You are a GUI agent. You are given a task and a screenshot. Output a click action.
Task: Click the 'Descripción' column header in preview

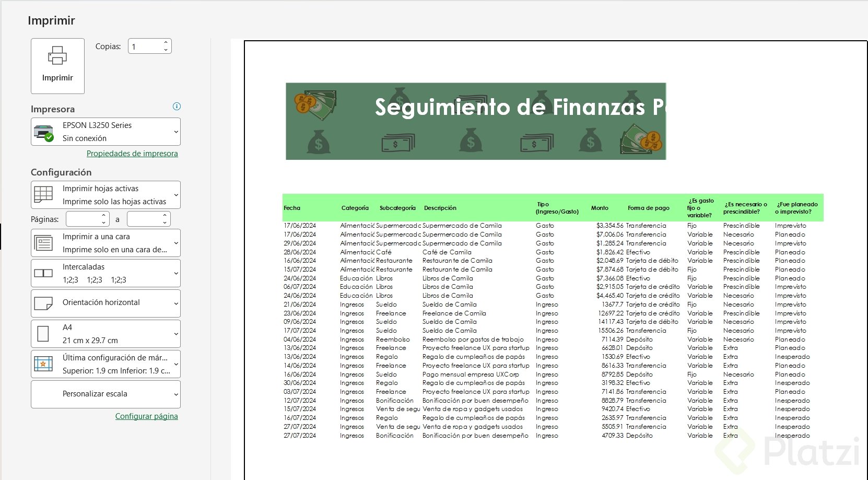tap(440, 208)
